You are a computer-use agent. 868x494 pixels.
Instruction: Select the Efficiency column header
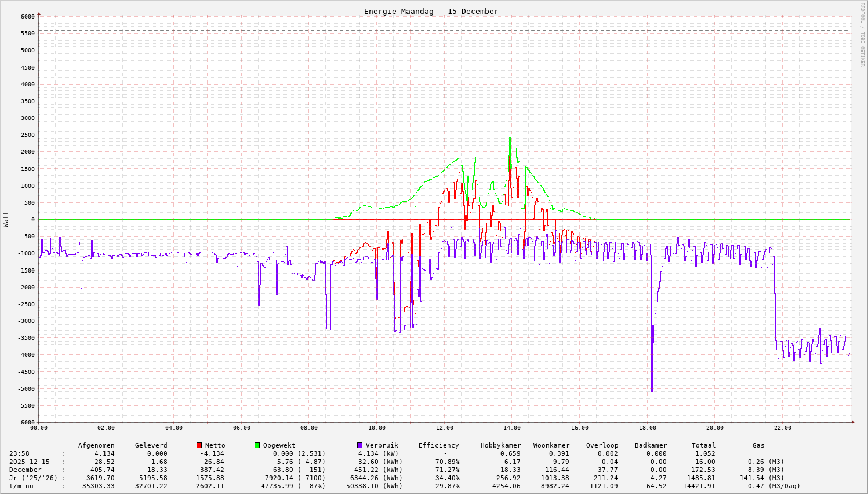tap(438, 445)
